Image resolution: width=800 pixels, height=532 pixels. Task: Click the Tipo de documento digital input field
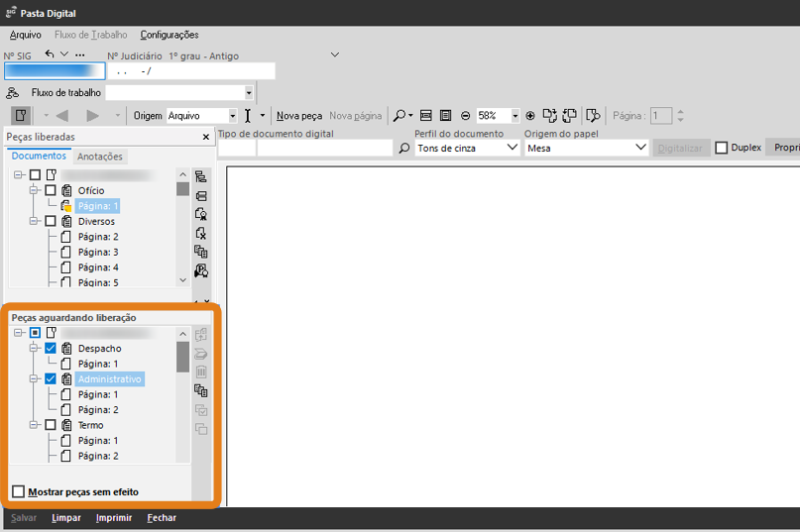click(x=324, y=149)
